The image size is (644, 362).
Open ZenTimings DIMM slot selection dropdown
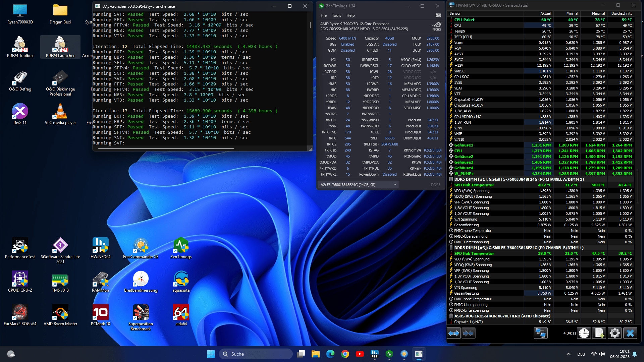point(358,185)
